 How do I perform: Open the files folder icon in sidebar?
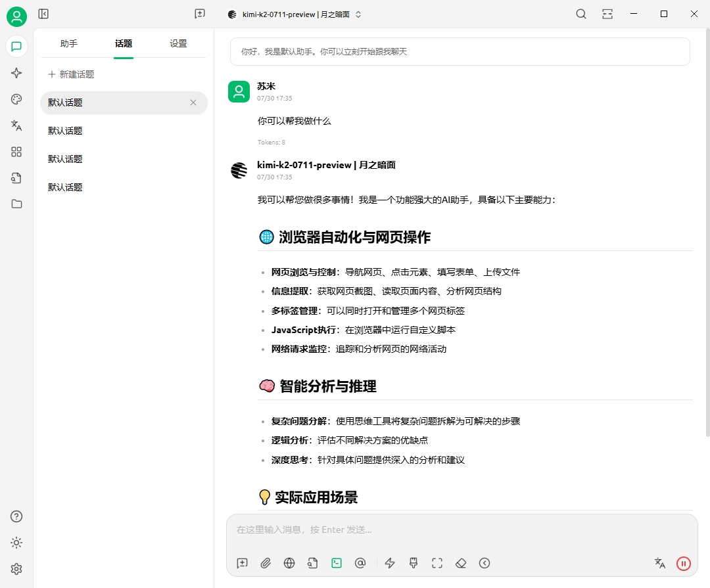click(x=16, y=204)
